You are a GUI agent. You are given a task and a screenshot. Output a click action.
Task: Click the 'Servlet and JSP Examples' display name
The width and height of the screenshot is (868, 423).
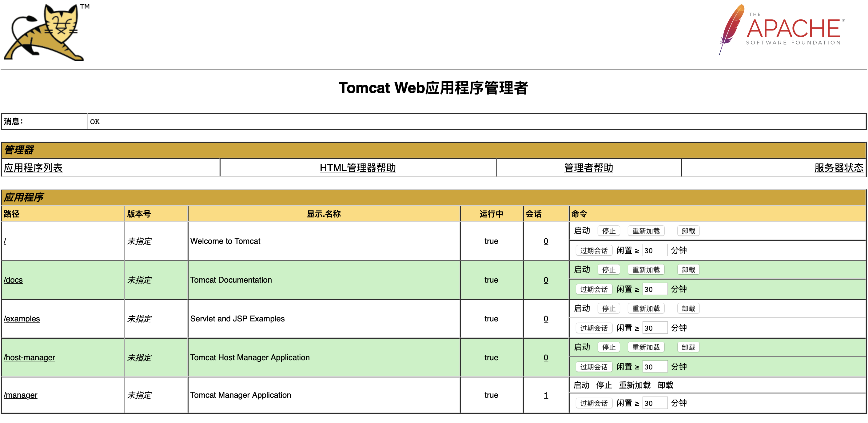pyautogui.click(x=237, y=319)
